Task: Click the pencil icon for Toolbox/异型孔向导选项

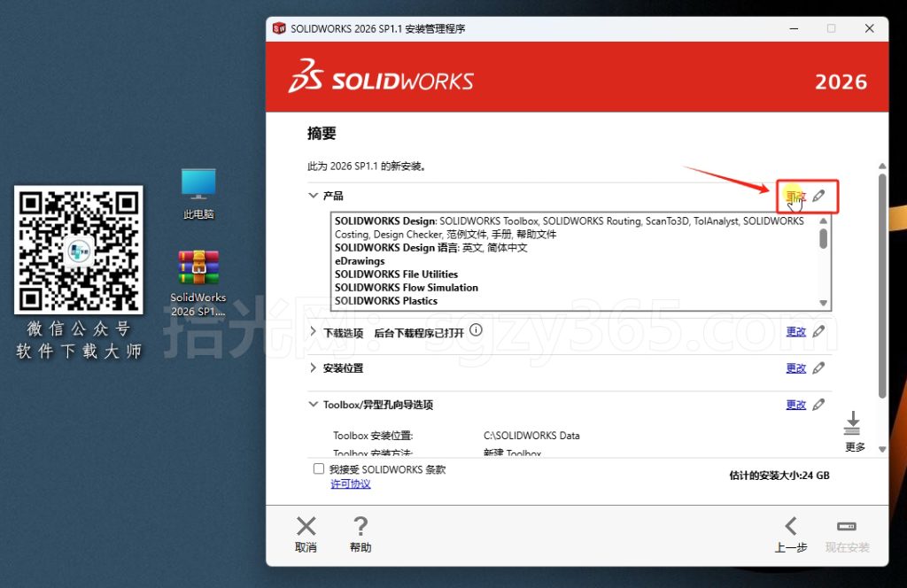Action: 819,404
